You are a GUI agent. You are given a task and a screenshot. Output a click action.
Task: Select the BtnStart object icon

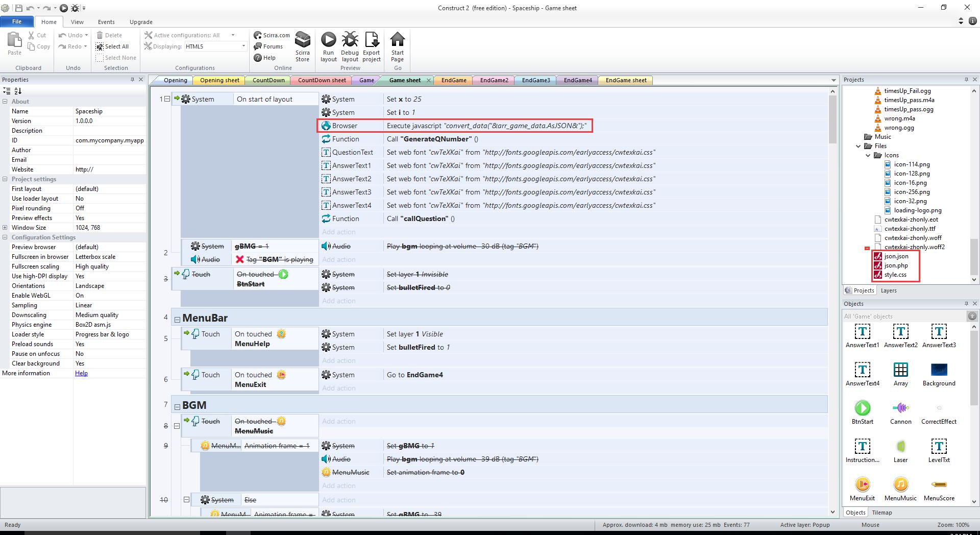point(863,408)
